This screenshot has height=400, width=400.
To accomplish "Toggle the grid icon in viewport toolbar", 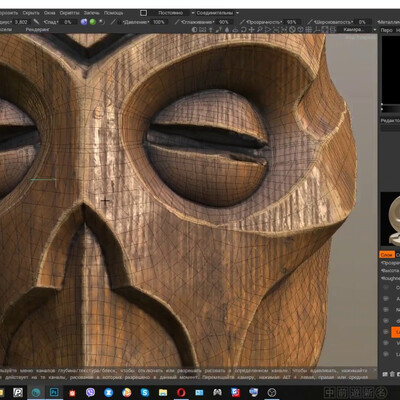I will 309,30.
